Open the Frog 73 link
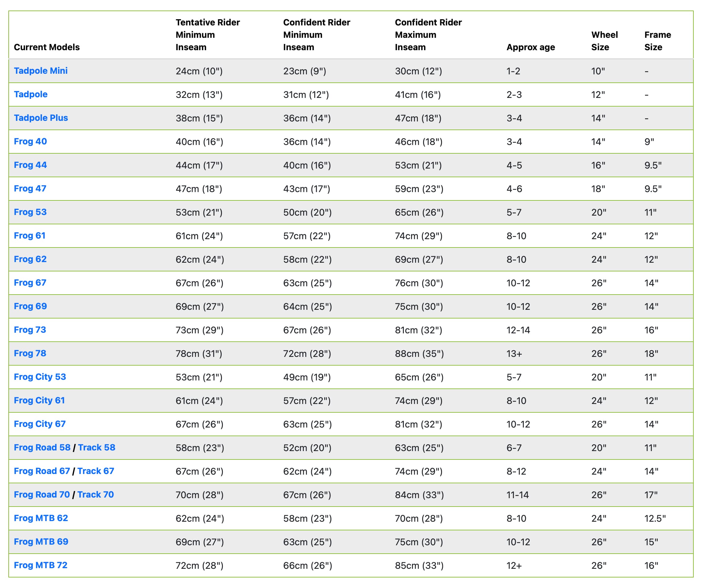The image size is (703, 588). coord(30,330)
